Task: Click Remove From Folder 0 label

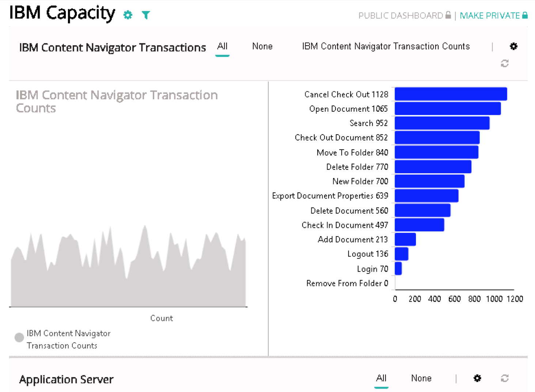Action: pos(347,283)
